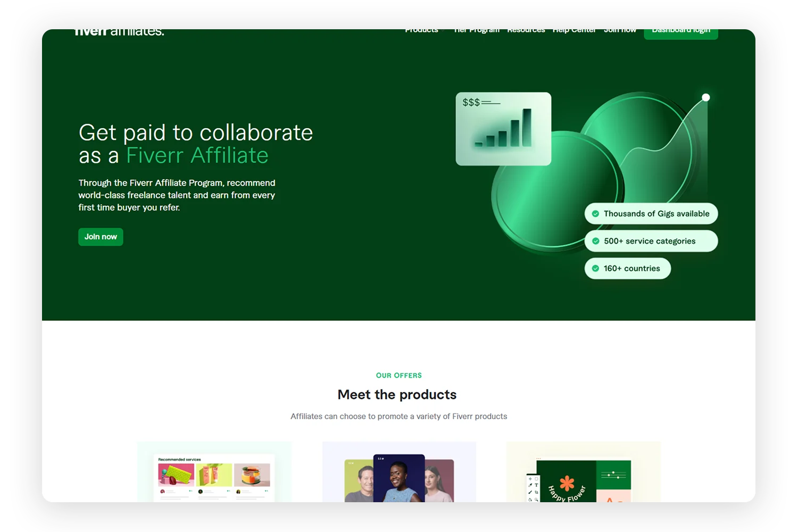Click Join now in the top navigation
This screenshot has width=798, height=532.
click(620, 31)
